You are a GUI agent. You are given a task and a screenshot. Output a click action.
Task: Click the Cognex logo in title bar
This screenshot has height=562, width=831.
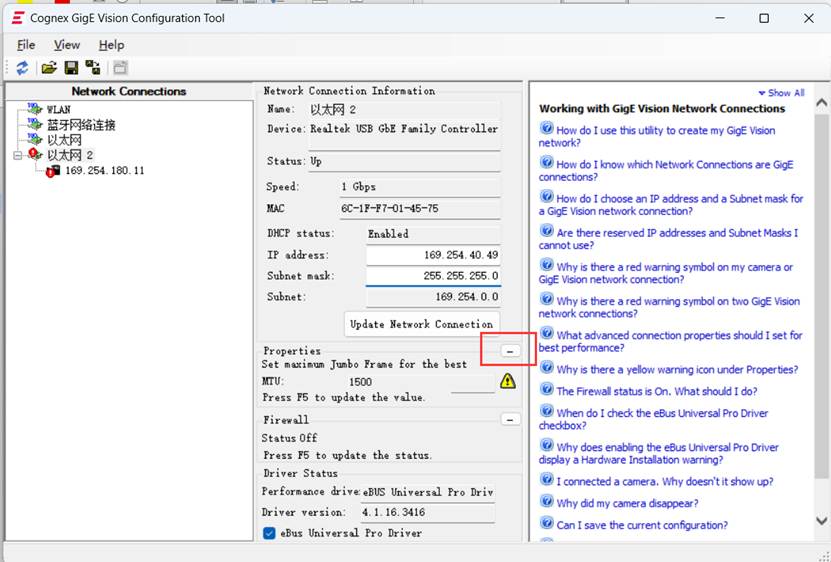(x=18, y=18)
